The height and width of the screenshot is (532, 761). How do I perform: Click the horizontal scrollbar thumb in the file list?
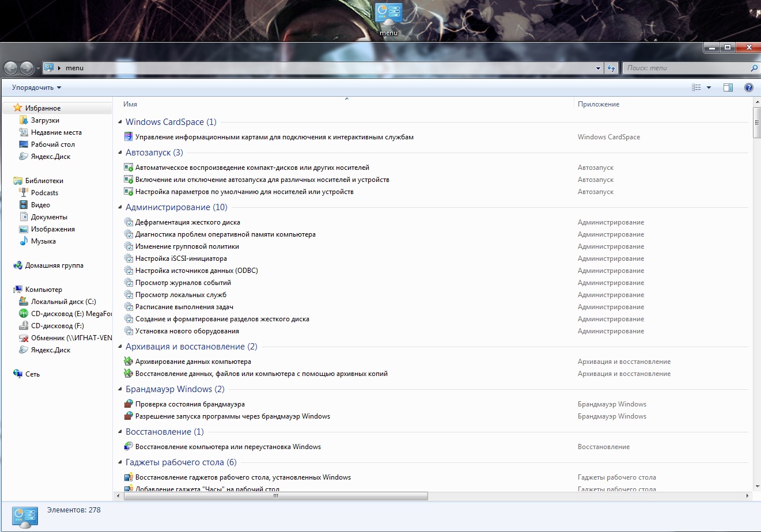tap(275, 496)
